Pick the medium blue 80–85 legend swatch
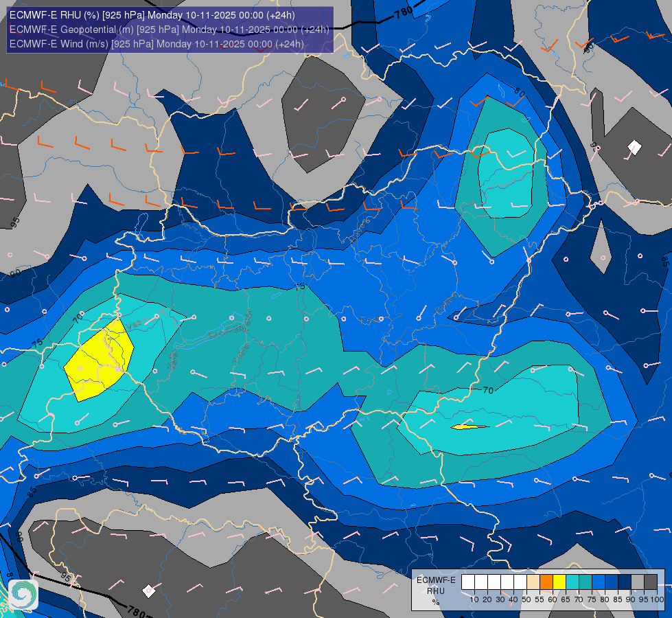Viewport: 672px width, 618px height. pos(612,582)
